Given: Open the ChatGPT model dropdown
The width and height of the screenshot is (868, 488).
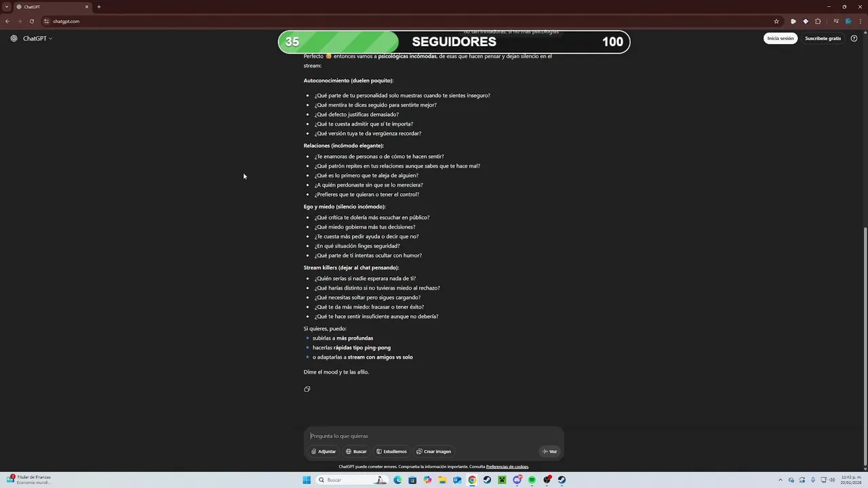Looking at the screenshot, I should tap(37, 39).
